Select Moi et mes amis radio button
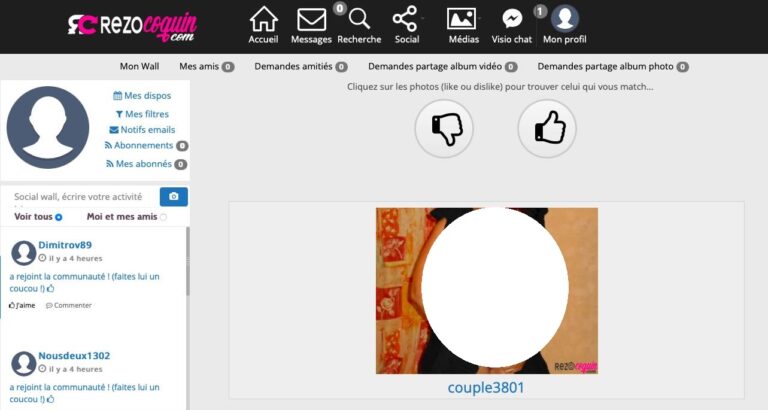The image size is (768, 410). coord(164,217)
